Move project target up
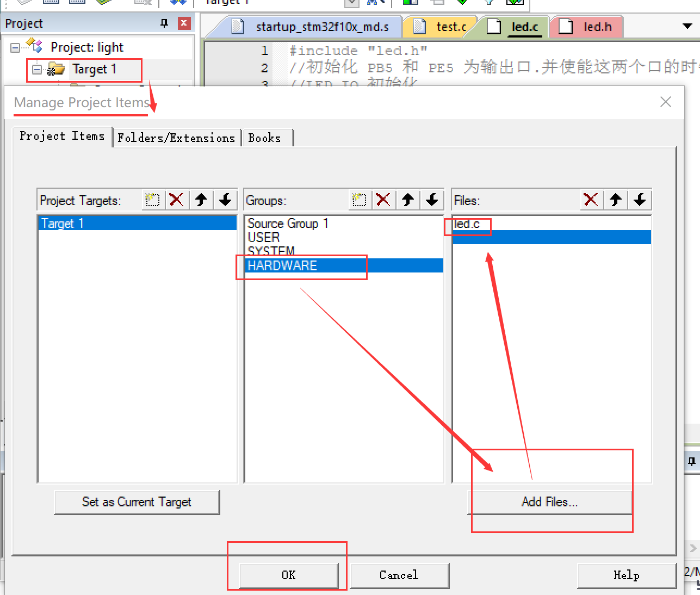 pos(201,200)
